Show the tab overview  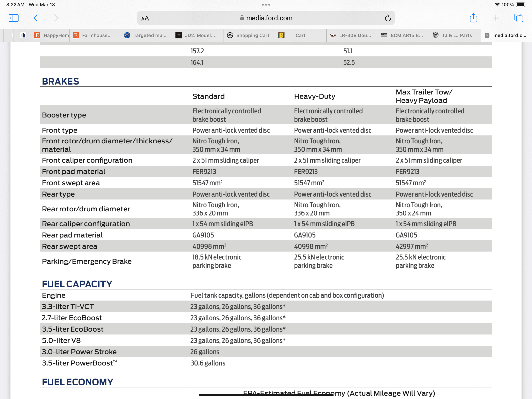click(519, 18)
